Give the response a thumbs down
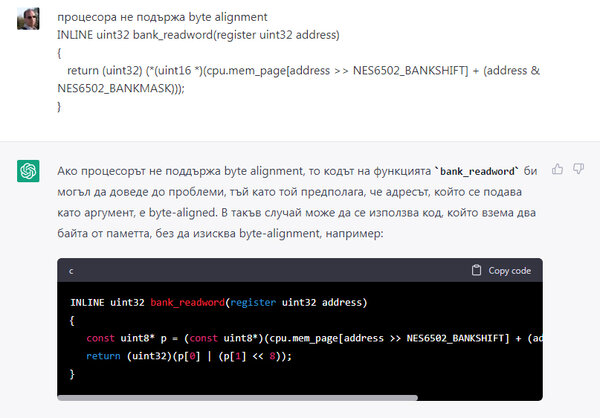Image resolution: width=600 pixels, height=418 pixels. pyautogui.click(x=578, y=169)
